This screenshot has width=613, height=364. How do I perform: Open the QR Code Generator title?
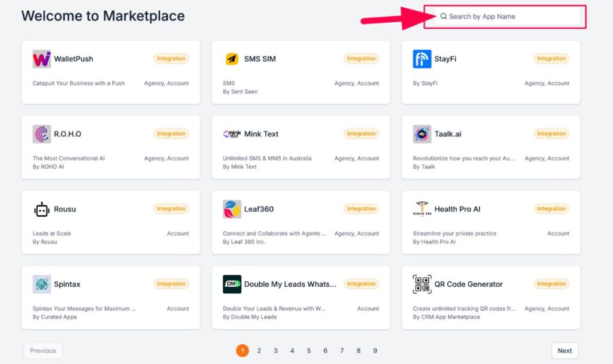(468, 284)
